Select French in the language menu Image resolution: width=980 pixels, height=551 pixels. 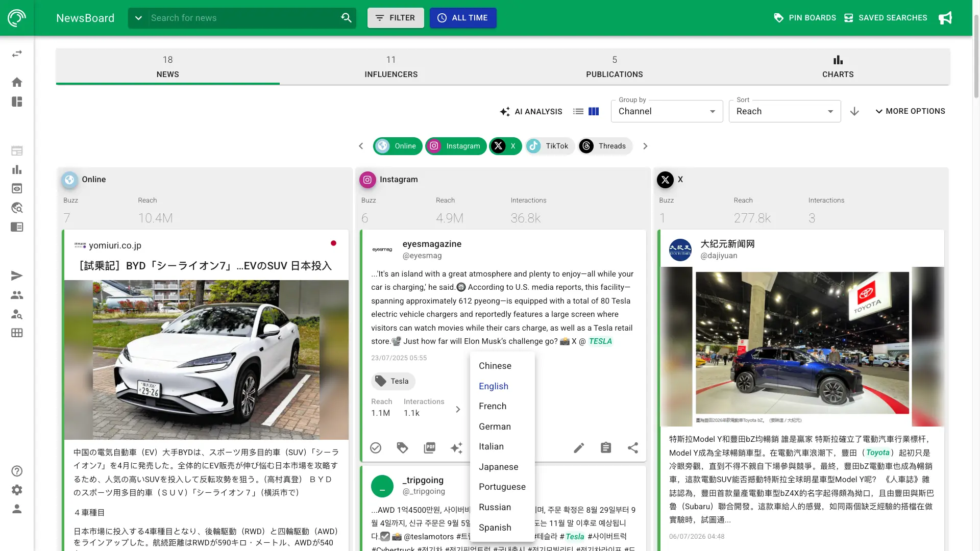pos(502,406)
